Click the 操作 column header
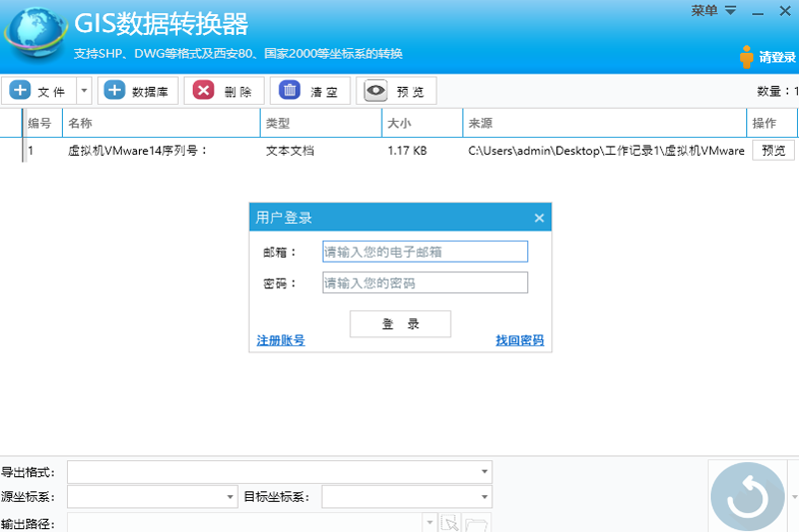The width and height of the screenshot is (799, 532). coord(772,123)
